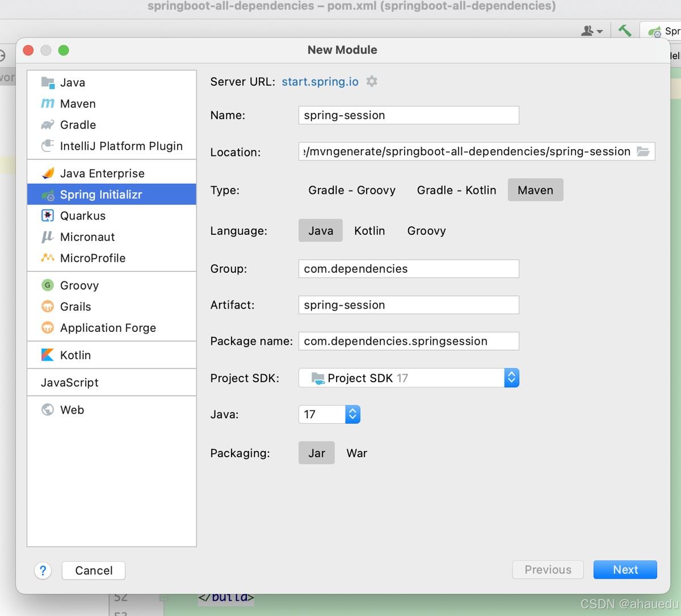Viewport: 681px width, 616px height.
Task: Choose Kotlin as the language
Action: click(369, 231)
